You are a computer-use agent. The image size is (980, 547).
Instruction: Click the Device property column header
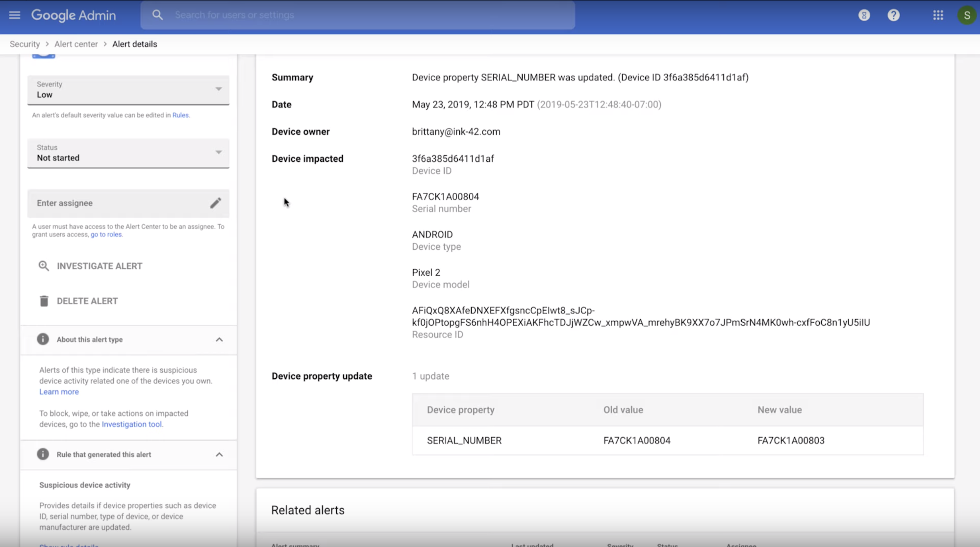(x=460, y=410)
